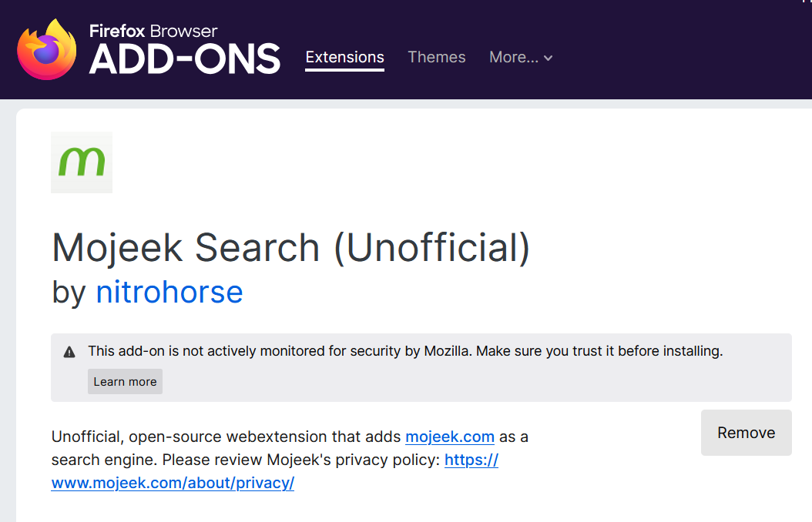The height and width of the screenshot is (522, 812).
Task: Open nitrohorse author profile link
Action: [x=169, y=292]
